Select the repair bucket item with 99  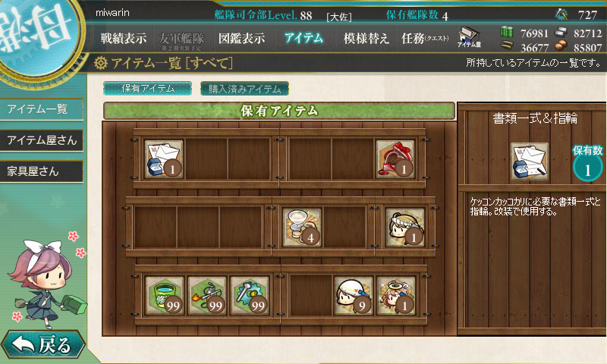(165, 296)
